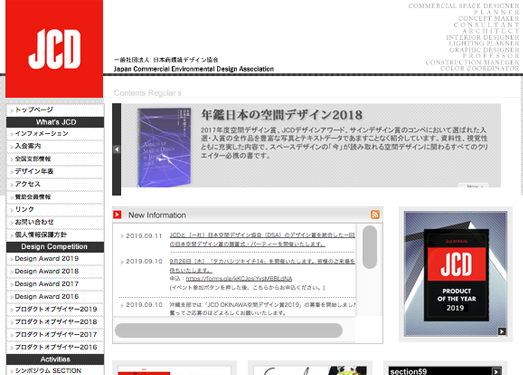This screenshot has height=375, width=523.
Task: Click the red arrow New Information icon
Action: (117, 215)
